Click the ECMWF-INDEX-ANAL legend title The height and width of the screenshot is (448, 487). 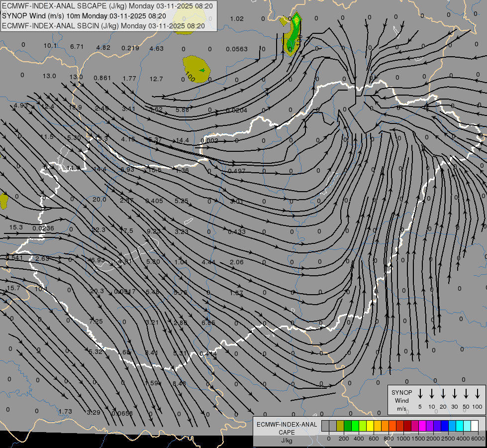pyautogui.click(x=287, y=425)
